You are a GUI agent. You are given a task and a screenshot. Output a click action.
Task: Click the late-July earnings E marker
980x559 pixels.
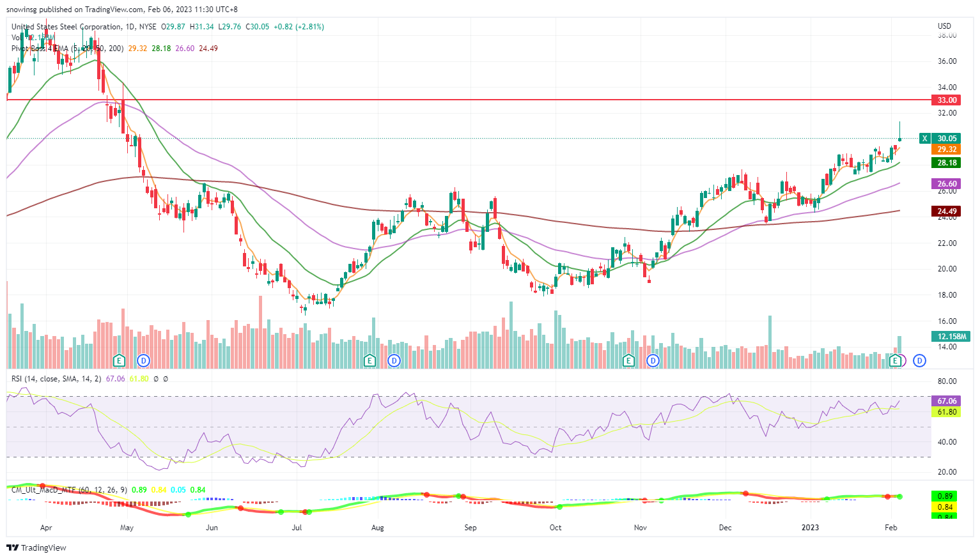369,361
